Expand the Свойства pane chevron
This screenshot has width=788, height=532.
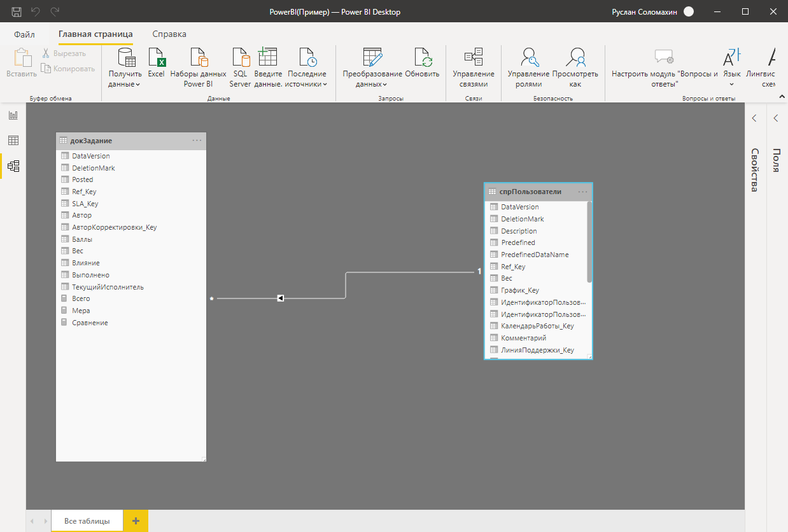coord(754,118)
